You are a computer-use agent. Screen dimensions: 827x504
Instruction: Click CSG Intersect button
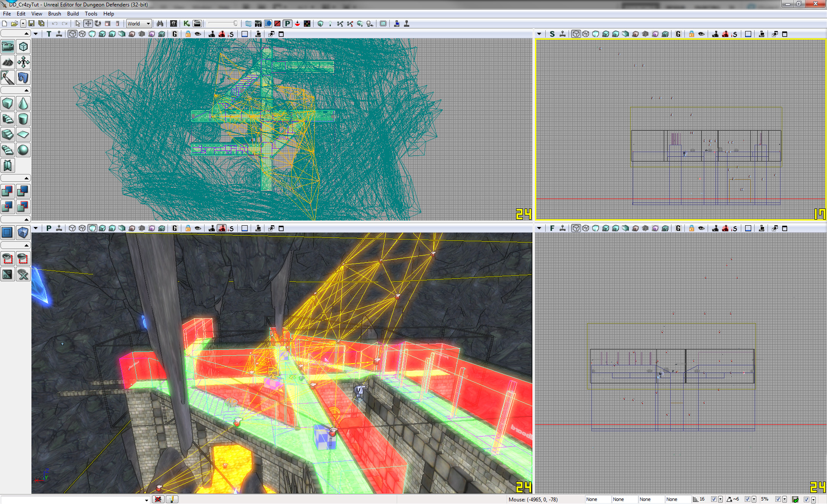pos(8,207)
